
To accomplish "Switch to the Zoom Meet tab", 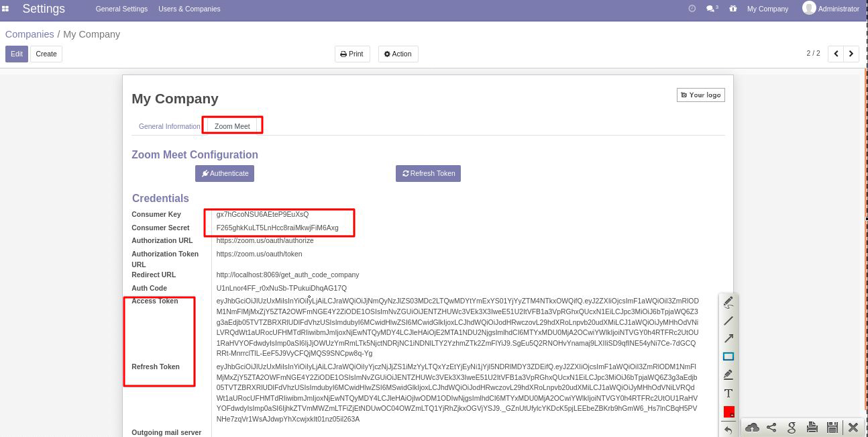I will (232, 126).
